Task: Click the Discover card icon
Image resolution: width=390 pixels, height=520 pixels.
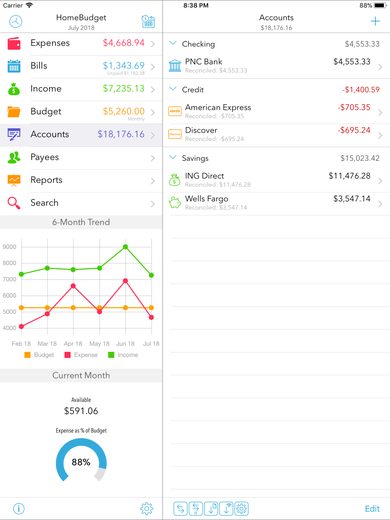Action: (175, 134)
